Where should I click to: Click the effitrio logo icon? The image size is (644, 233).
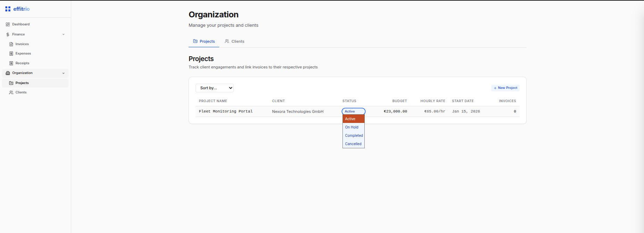click(8, 9)
